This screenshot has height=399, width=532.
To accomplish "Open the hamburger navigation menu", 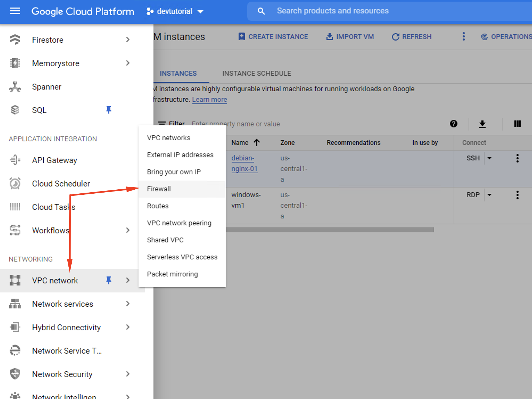I will click(x=15, y=11).
